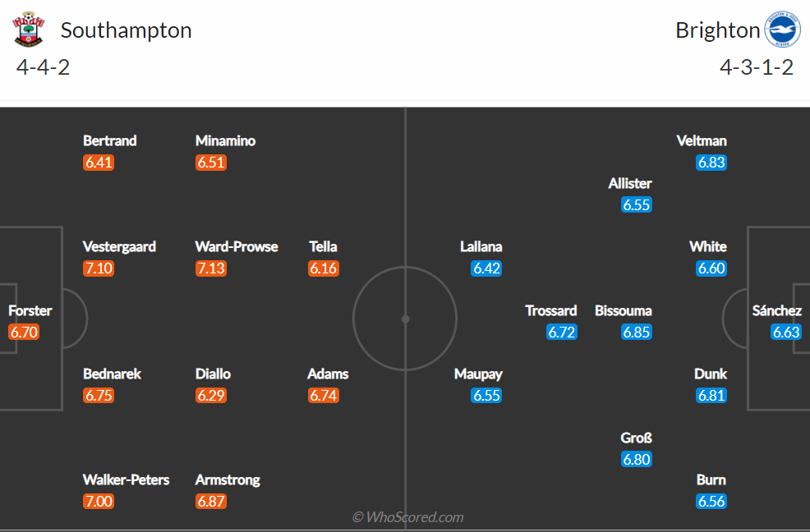Select player Lallana's name
The width and height of the screenshot is (810, 532).
point(481,246)
